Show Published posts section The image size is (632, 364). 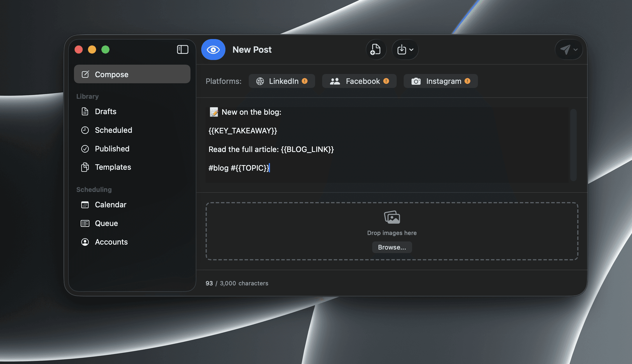pyautogui.click(x=112, y=149)
